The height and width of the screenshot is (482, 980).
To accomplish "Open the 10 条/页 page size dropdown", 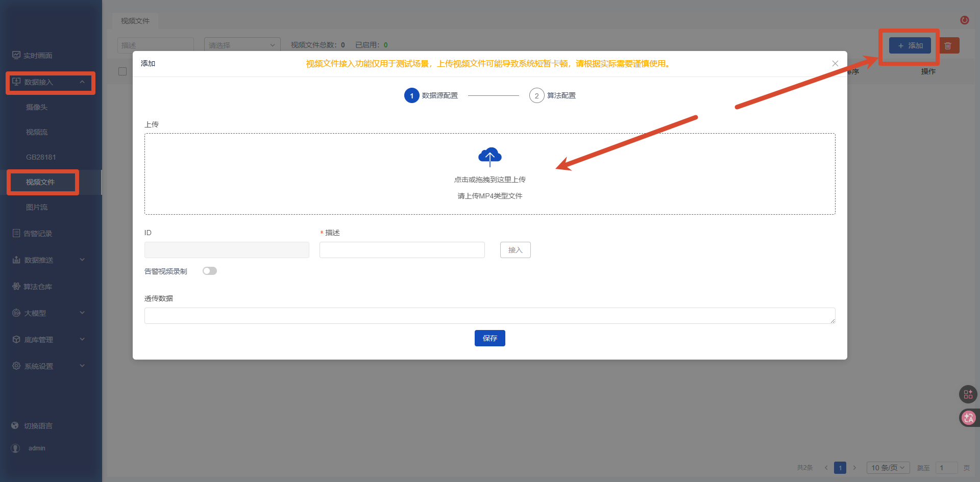I will point(888,467).
